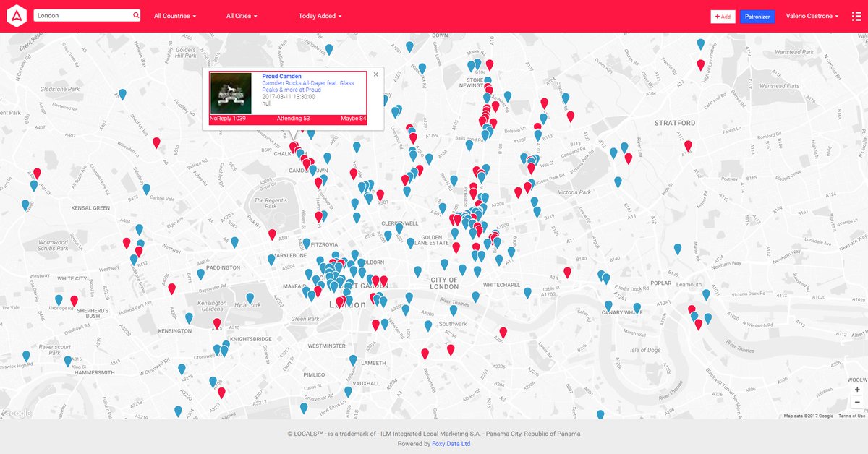Open the Valerio Cestrone user menu
This screenshot has width=868, height=454.
point(812,16)
